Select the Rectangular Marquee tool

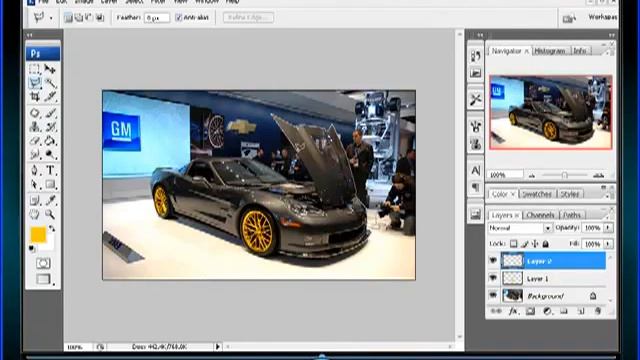[35, 69]
